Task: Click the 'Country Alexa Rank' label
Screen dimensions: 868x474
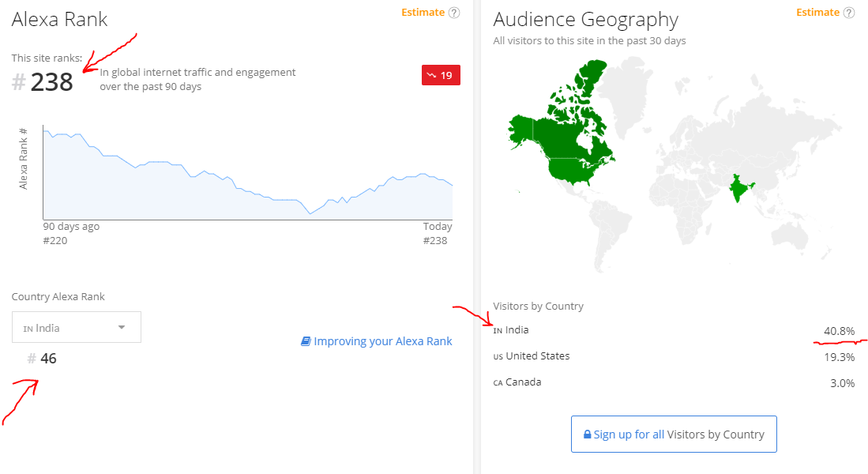Action: click(58, 297)
